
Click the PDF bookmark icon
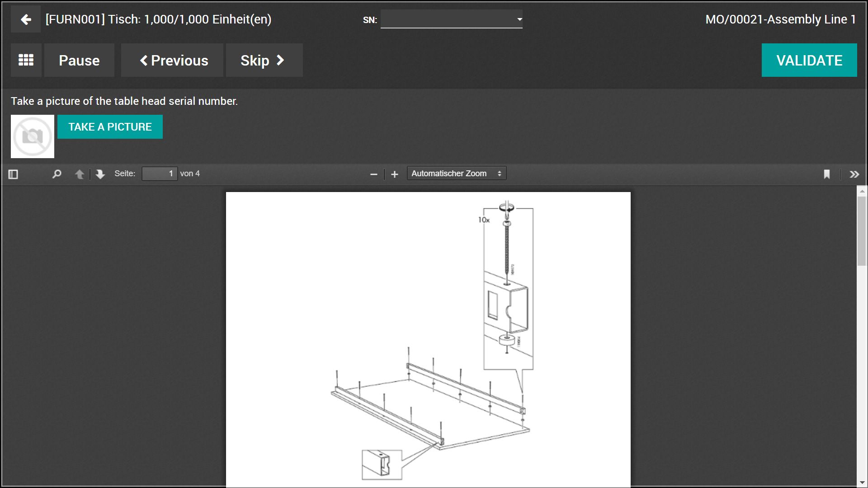pyautogui.click(x=827, y=174)
